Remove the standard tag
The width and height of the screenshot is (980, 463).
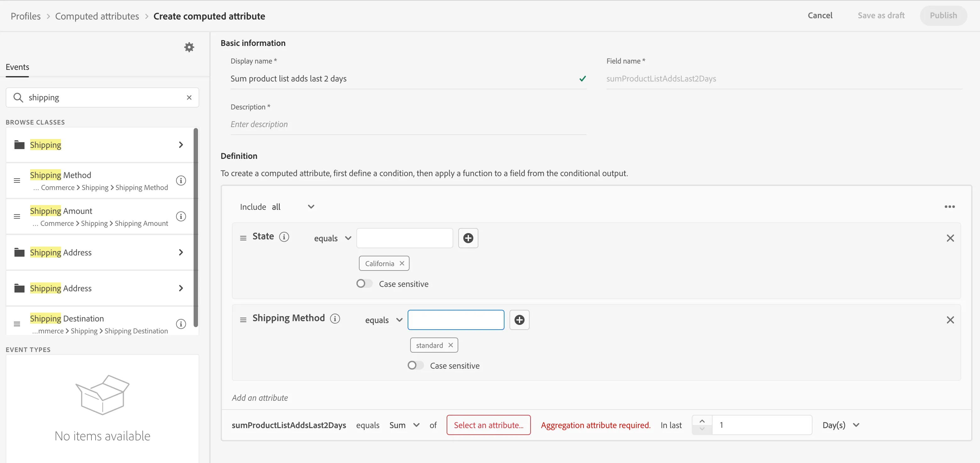pos(450,345)
